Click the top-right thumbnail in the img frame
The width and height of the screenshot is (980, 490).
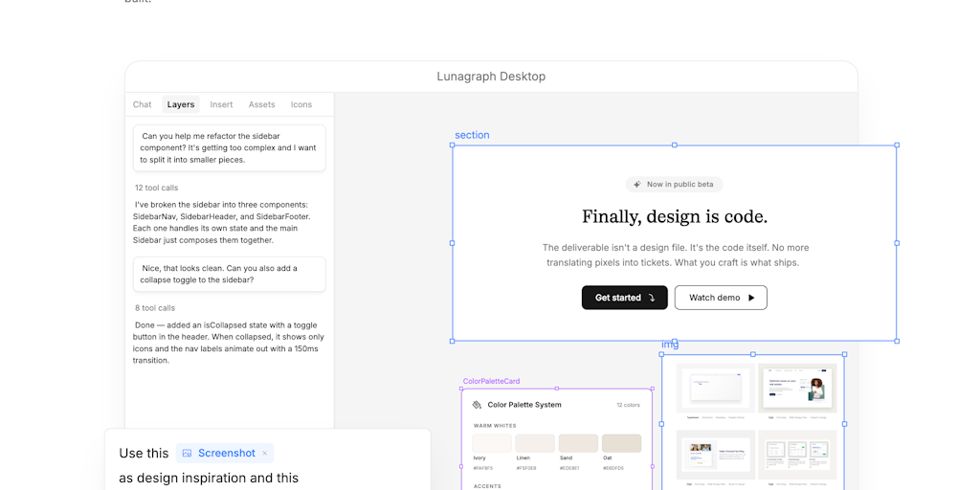(x=797, y=389)
